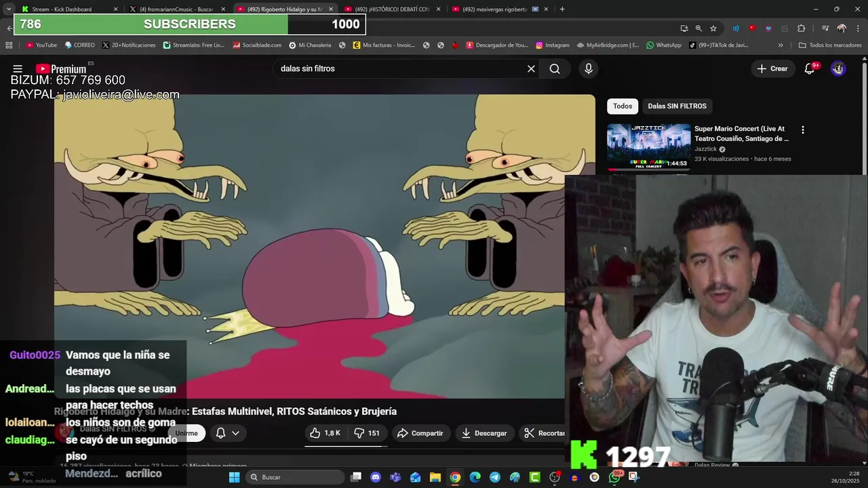Viewport: 868px width, 488px height.
Task: Open the Windows Start menu
Action: click(x=234, y=477)
